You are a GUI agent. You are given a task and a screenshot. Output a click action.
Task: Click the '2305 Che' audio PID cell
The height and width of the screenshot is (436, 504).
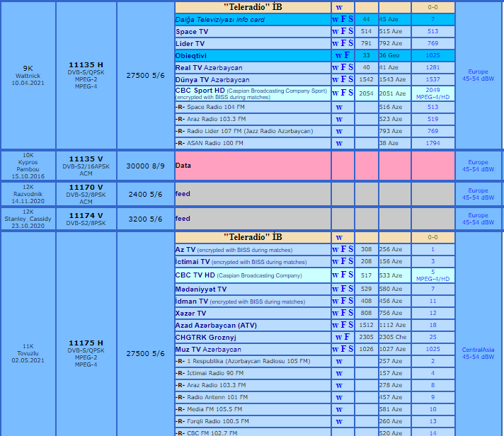395,337
